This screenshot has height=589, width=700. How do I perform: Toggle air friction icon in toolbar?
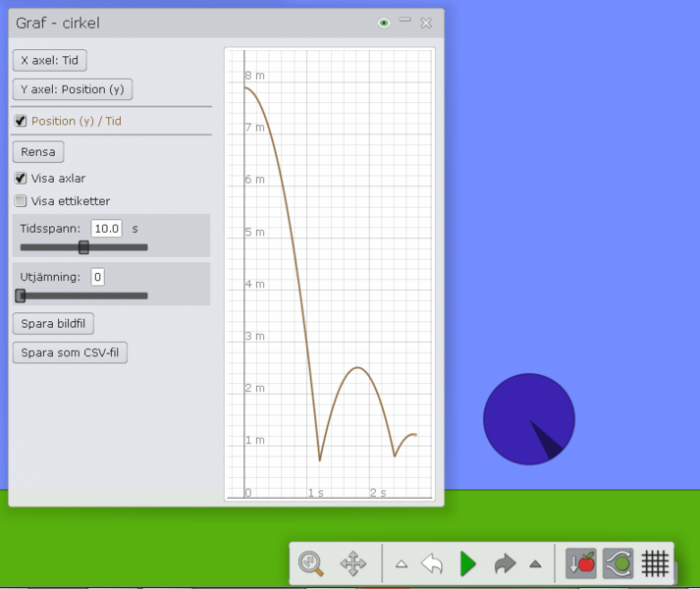tap(618, 563)
